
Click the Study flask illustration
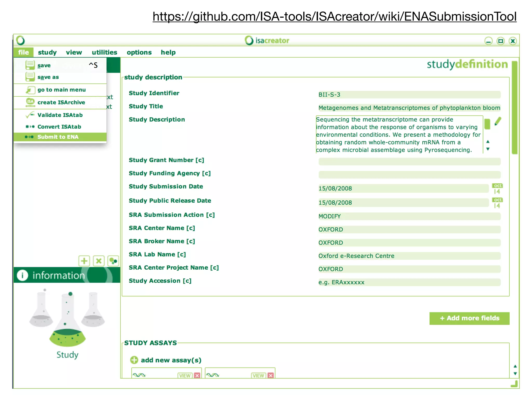[x=67, y=319]
